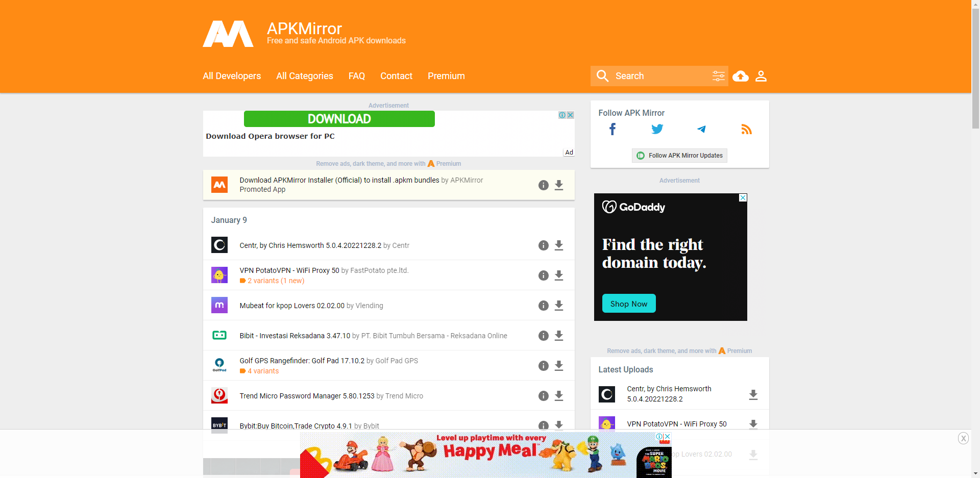This screenshot has width=980, height=478.
Task: Open the Centr developer link
Action: point(401,245)
